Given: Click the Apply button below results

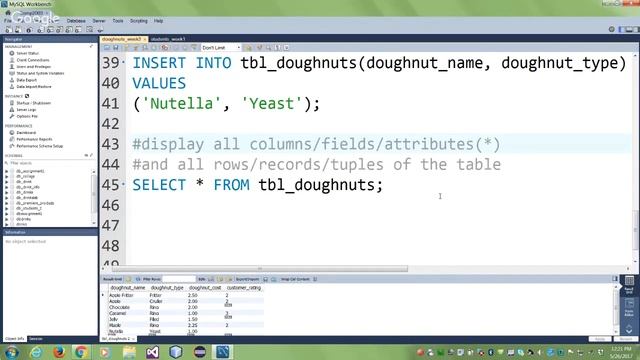Looking at the screenshot, I should click(x=600, y=339).
